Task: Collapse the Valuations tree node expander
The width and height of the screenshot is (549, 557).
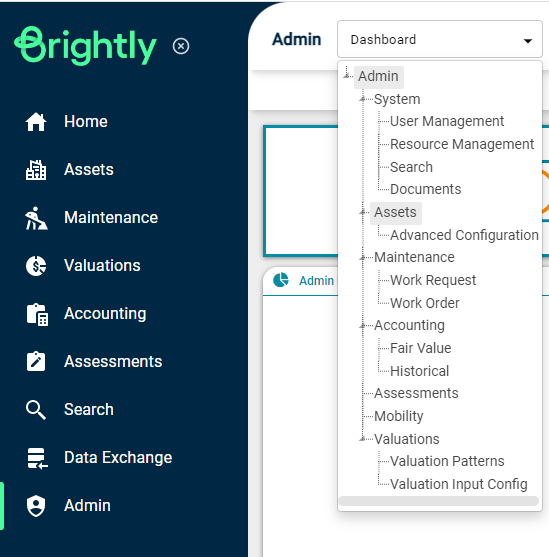Action: pyautogui.click(x=362, y=439)
